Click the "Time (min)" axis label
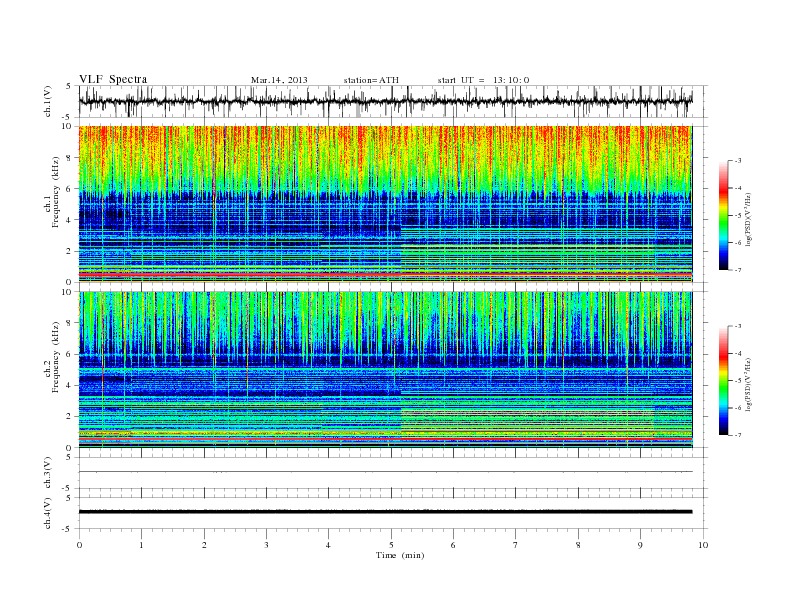Image resolution: width=792 pixels, height=612 pixels. click(400, 555)
